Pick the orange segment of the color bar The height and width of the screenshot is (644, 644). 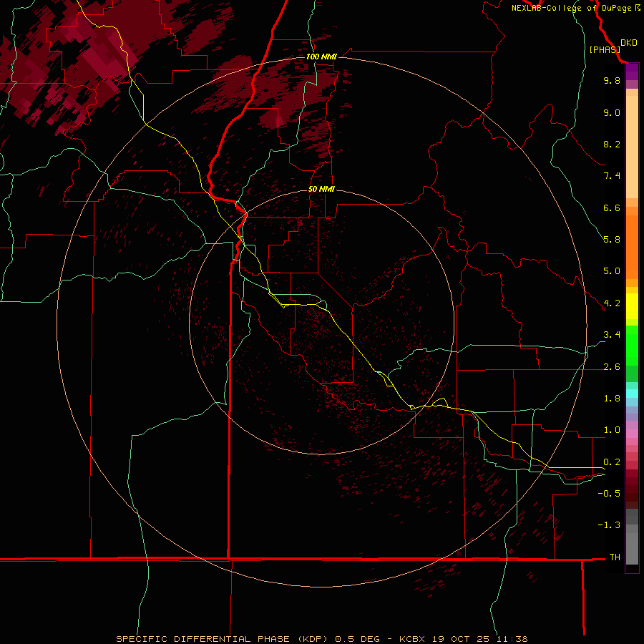point(632,248)
